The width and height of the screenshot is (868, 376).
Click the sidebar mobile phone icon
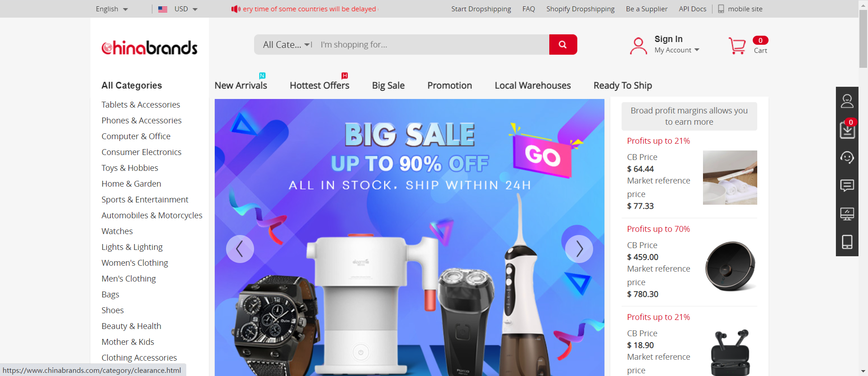[x=847, y=242]
